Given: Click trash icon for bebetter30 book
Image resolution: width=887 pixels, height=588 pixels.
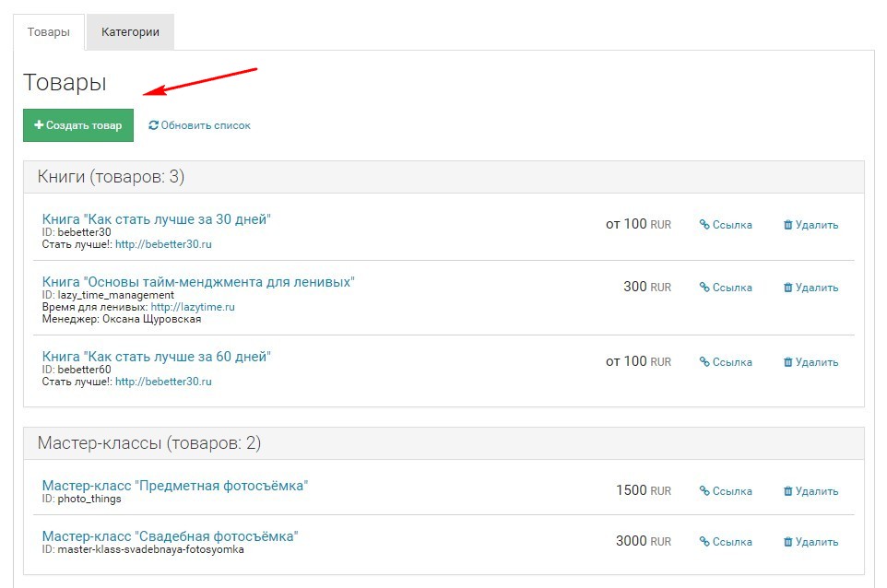Looking at the screenshot, I should tap(788, 225).
